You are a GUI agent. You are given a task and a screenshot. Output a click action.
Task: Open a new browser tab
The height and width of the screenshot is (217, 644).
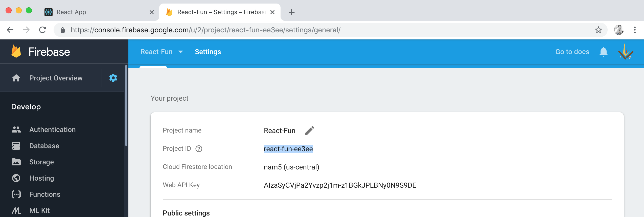pos(292,12)
